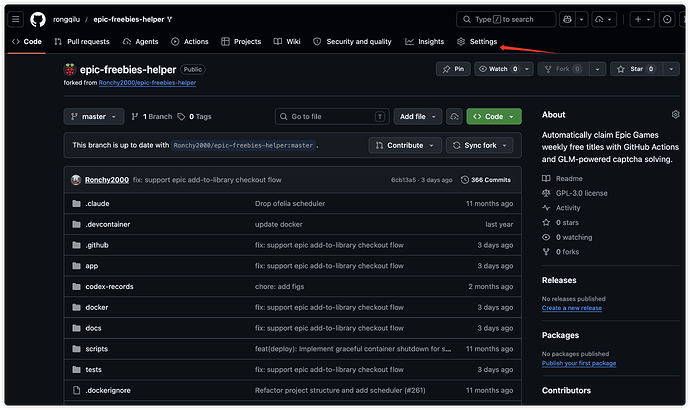Focus the Go to file field
Image resolution: width=690 pixels, height=410 pixels.
(x=332, y=117)
